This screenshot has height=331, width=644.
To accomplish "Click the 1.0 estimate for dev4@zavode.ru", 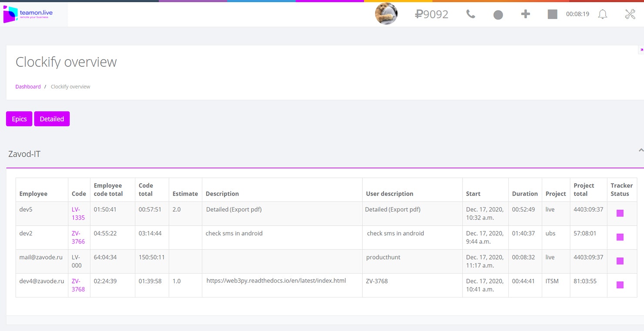I will (x=176, y=281).
